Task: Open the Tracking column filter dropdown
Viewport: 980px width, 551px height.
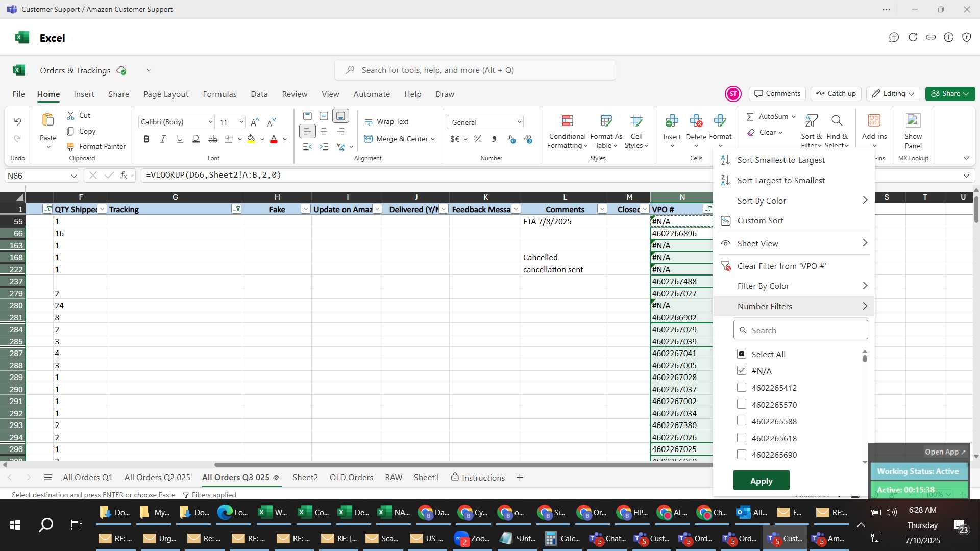Action: pyautogui.click(x=236, y=209)
